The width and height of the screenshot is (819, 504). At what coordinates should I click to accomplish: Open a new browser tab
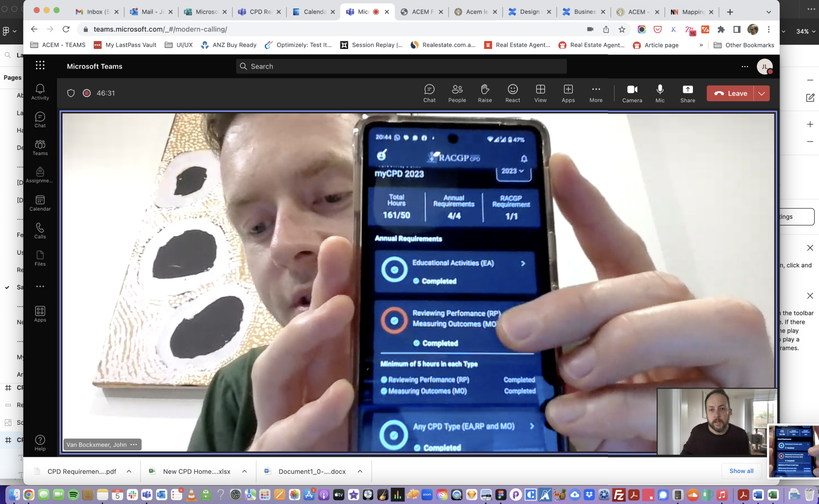[x=730, y=12]
